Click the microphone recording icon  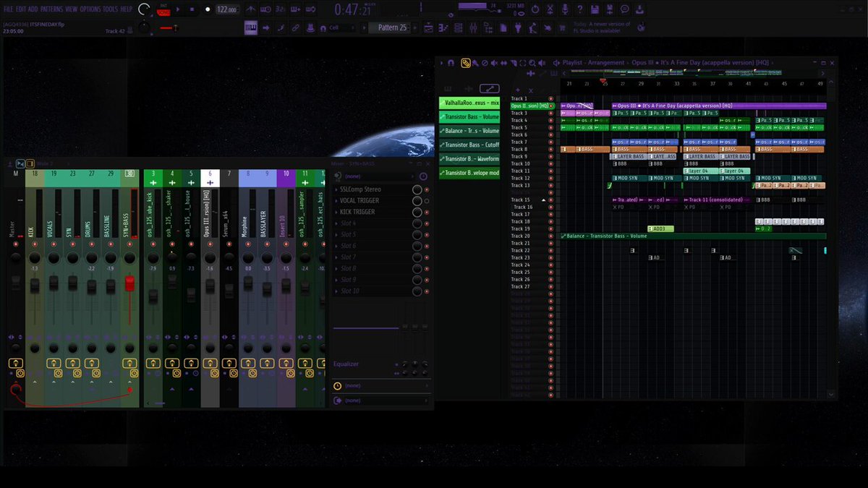tap(564, 9)
